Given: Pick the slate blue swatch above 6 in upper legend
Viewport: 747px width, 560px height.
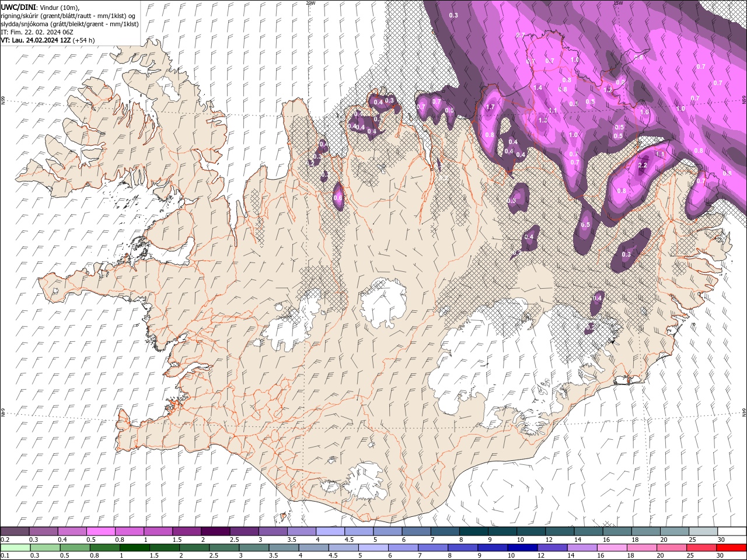Looking at the screenshot, I should [x=417, y=531].
